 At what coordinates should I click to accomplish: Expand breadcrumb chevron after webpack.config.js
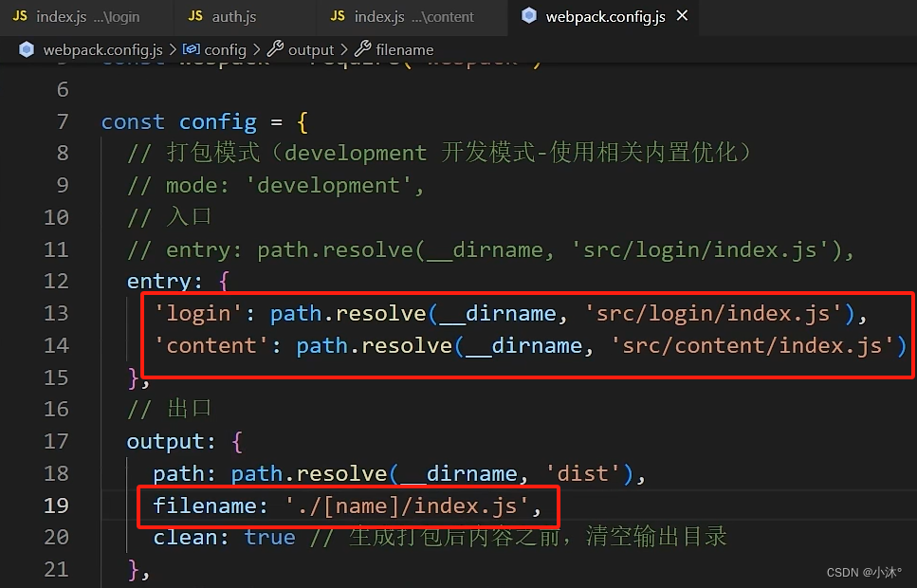coord(174,49)
